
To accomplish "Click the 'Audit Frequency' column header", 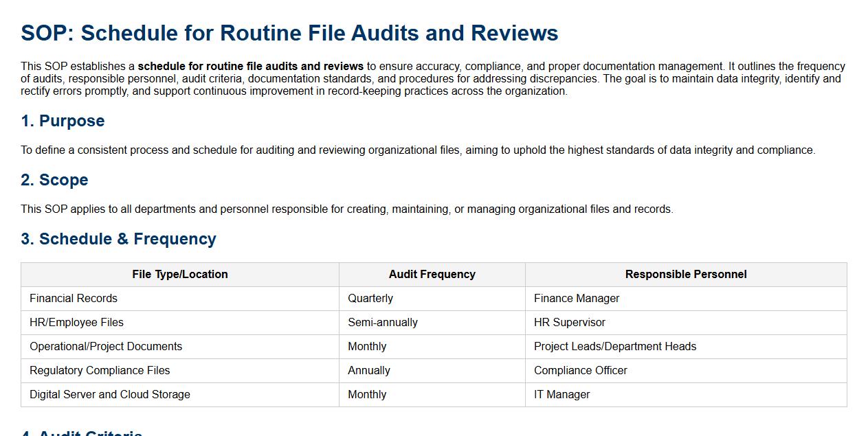I will 432,274.
